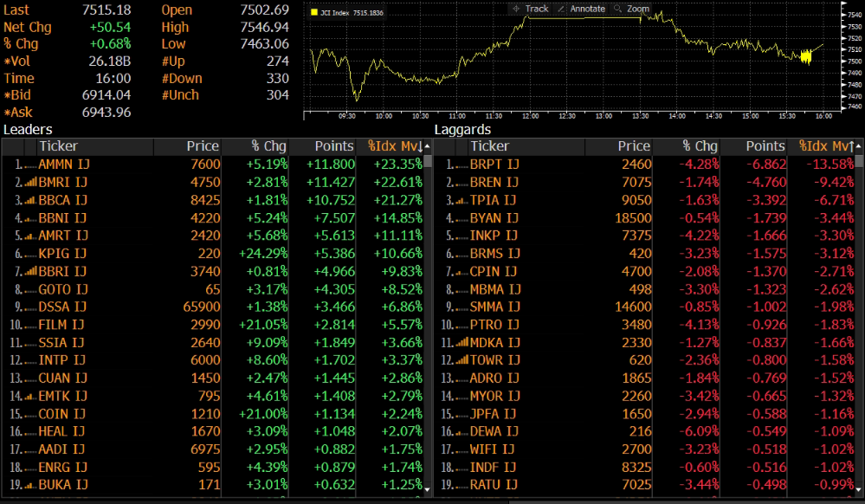
Task: Open the PTRO IJ ticker
Action: click(x=494, y=325)
